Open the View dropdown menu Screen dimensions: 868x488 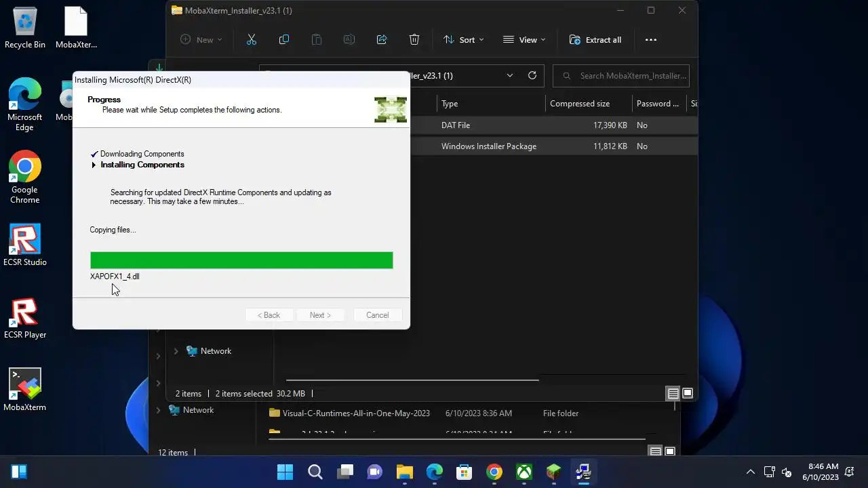[524, 40]
